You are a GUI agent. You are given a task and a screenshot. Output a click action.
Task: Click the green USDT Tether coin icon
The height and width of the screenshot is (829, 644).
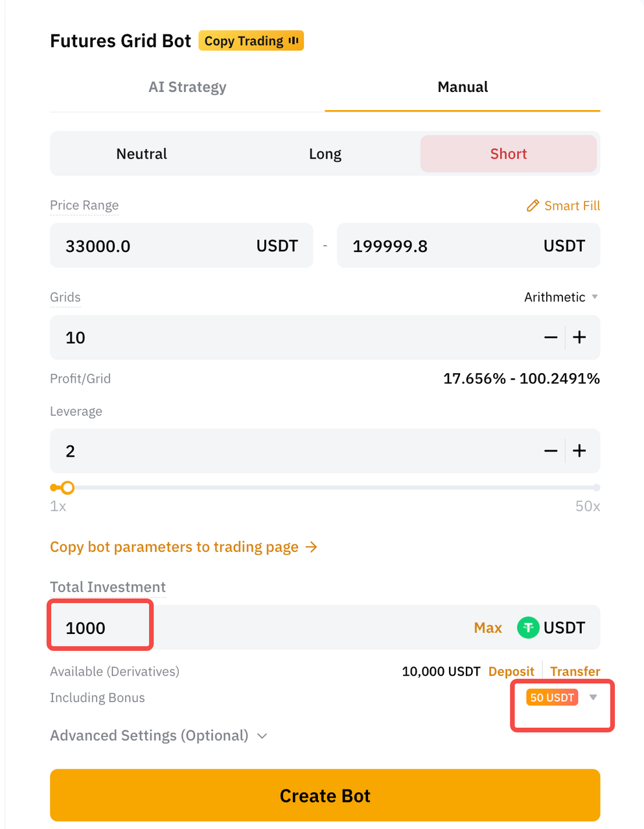pos(528,628)
